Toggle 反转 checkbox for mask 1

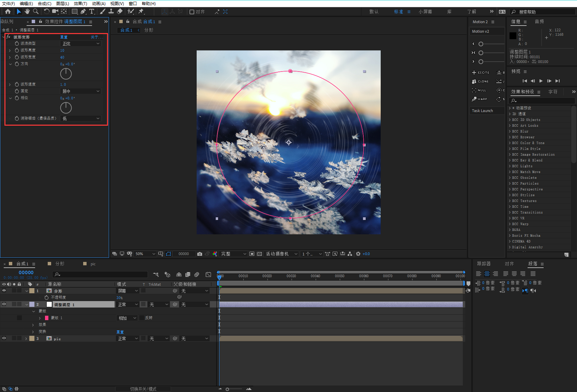point(142,318)
